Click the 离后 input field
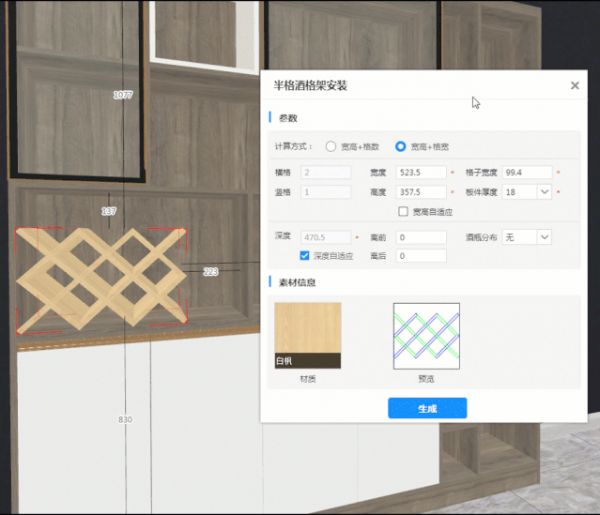Screen dimensions: 600x515 tap(421, 256)
